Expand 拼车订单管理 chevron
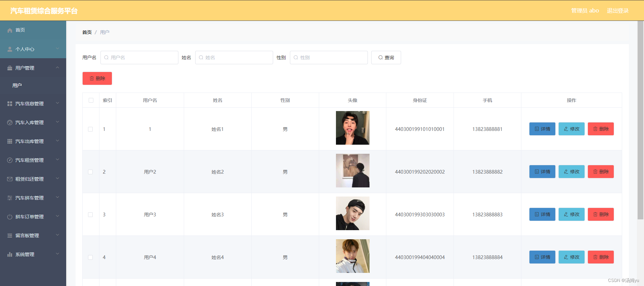Screen dimensions: 644x286 (x=57, y=216)
